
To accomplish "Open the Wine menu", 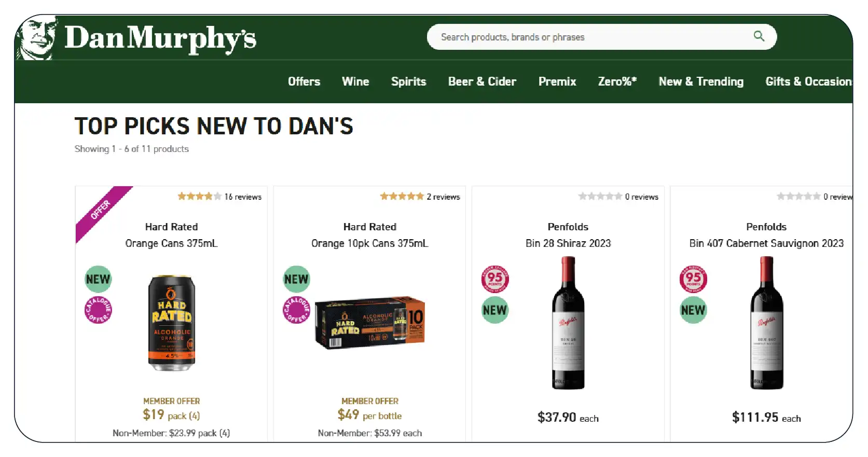I will pos(355,81).
